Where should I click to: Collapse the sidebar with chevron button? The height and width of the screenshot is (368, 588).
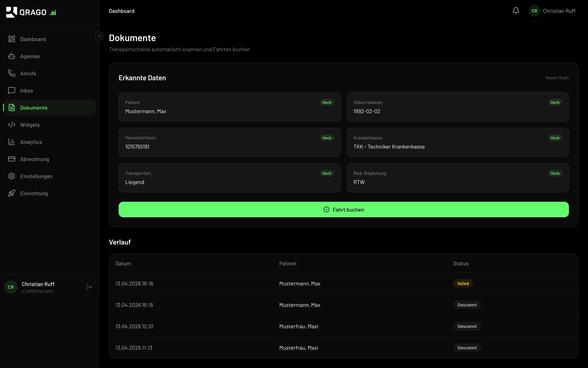99,36
